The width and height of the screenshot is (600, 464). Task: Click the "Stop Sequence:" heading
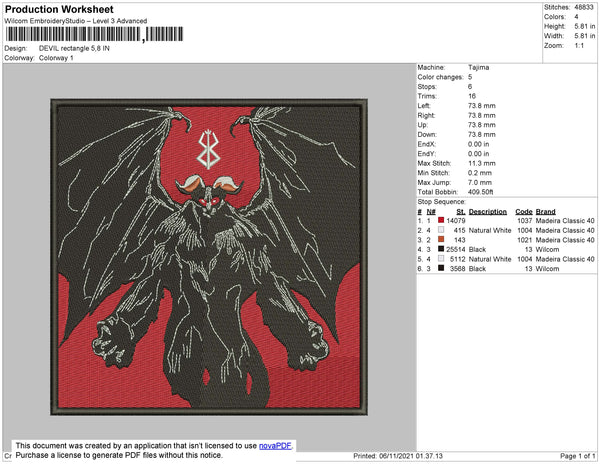coord(442,202)
